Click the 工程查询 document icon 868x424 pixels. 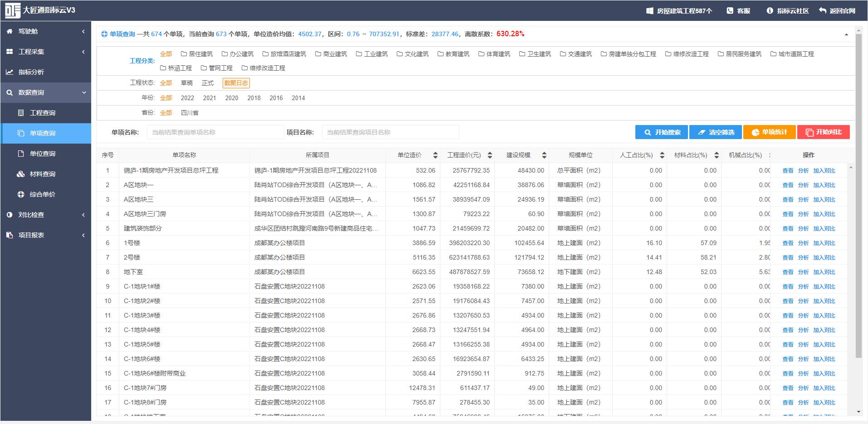(21, 113)
